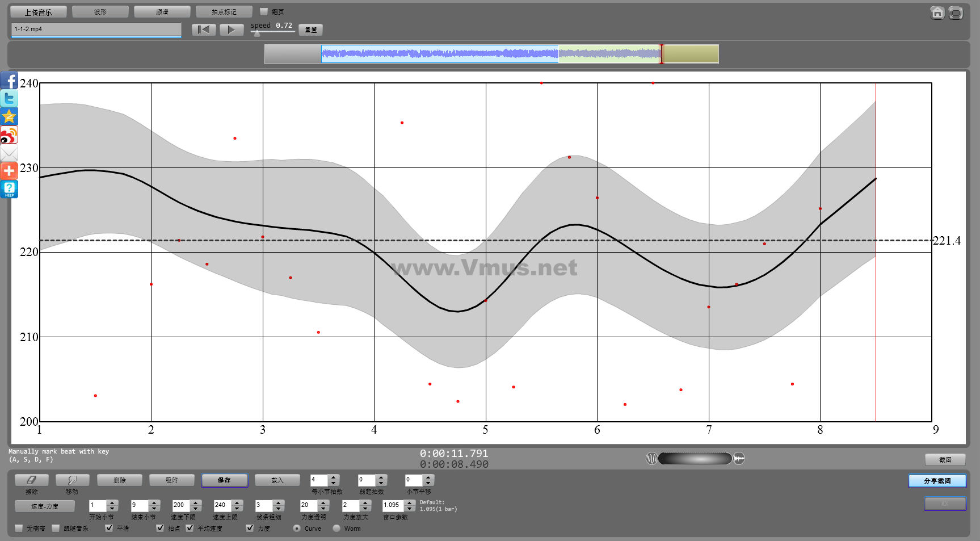Screen dimensions: 980x541
Task: Click the blue waveform overview region
Action: (x=440, y=54)
